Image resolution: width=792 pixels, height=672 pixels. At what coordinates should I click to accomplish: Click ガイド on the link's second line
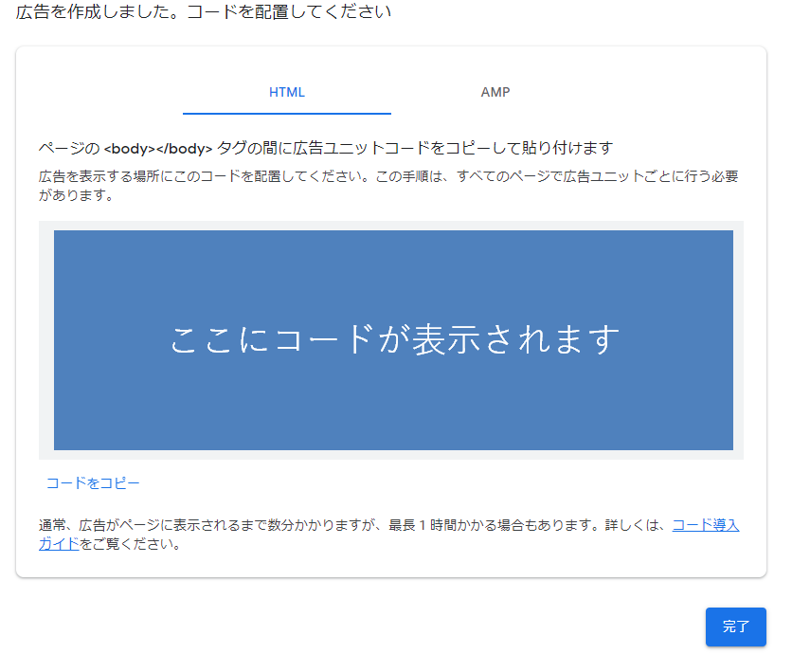coord(59,545)
